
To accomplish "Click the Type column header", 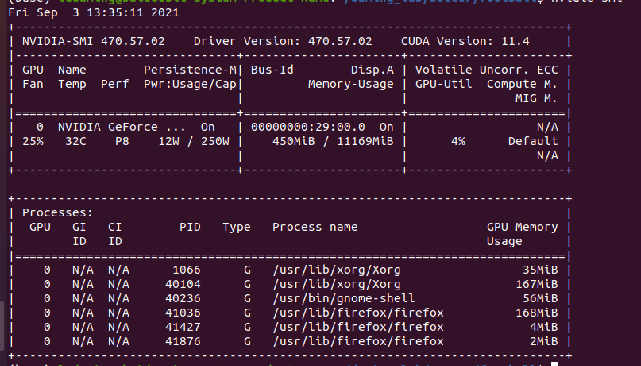I will (236, 227).
